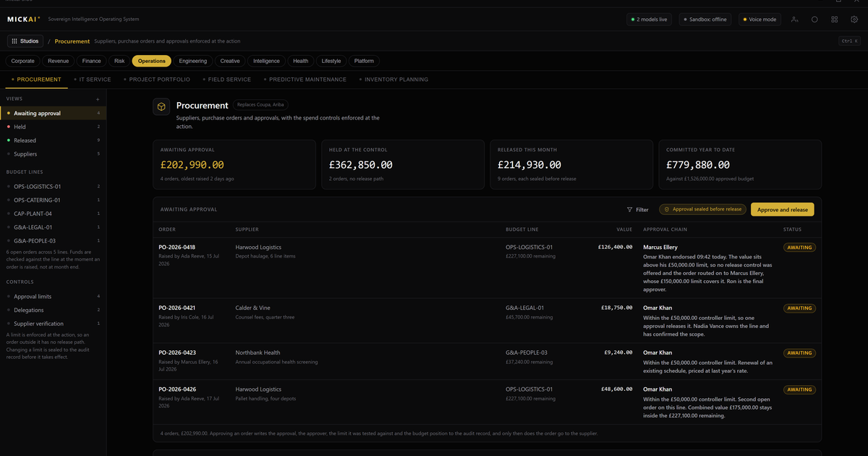The width and height of the screenshot is (868, 456).
Task: Select budget line OPS-CATERING-01
Action: [53, 200]
